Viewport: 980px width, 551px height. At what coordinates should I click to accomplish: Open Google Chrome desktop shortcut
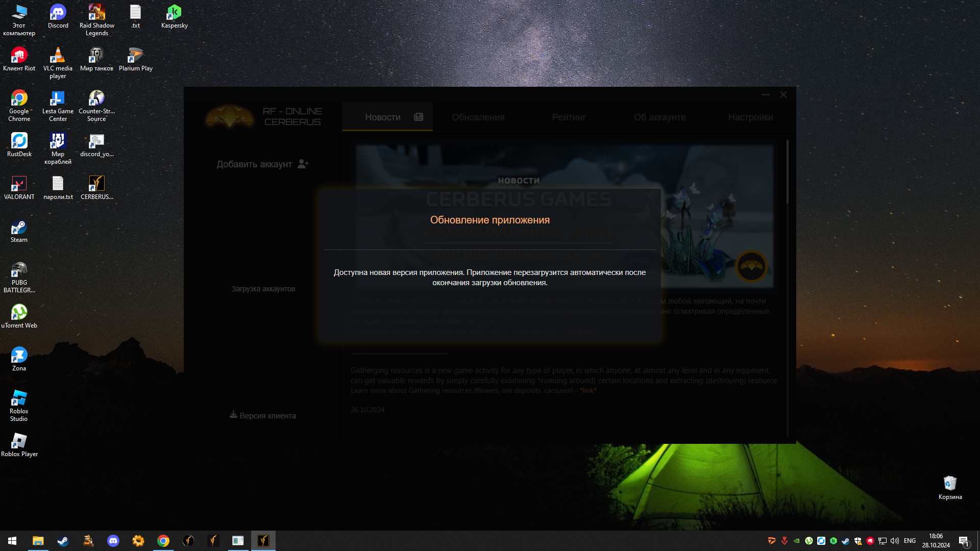click(19, 106)
